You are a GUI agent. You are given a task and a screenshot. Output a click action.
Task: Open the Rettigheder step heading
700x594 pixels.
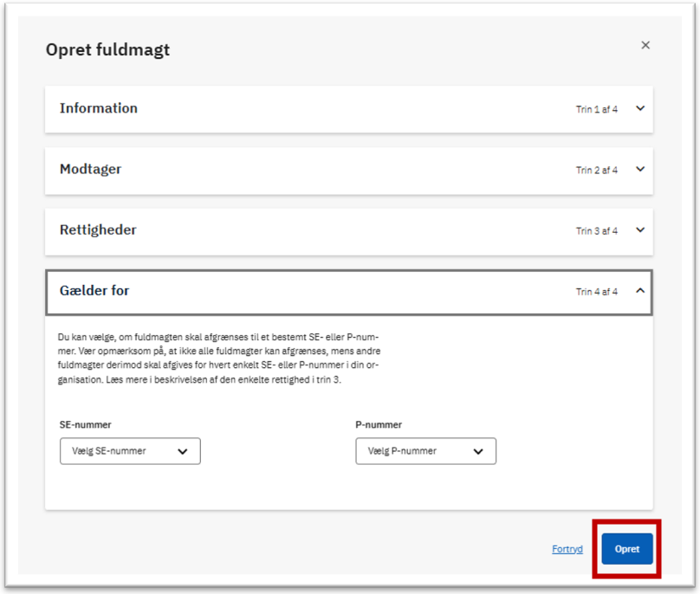98,229
